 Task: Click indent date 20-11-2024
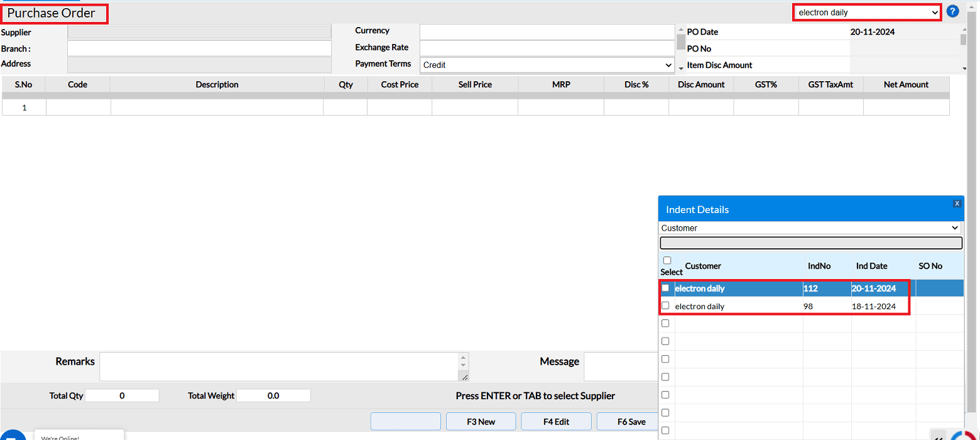coord(874,289)
